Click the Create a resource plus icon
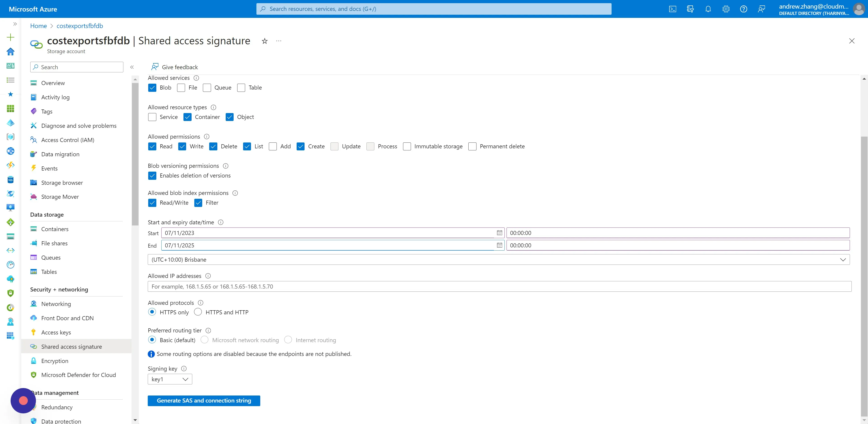Image resolution: width=868 pixels, height=424 pixels. (10, 37)
